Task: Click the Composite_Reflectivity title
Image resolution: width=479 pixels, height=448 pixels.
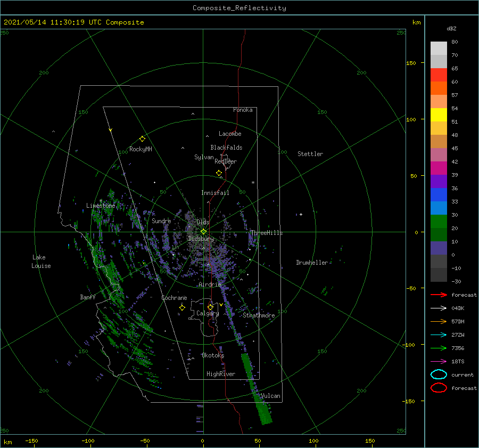Action: [x=239, y=8]
